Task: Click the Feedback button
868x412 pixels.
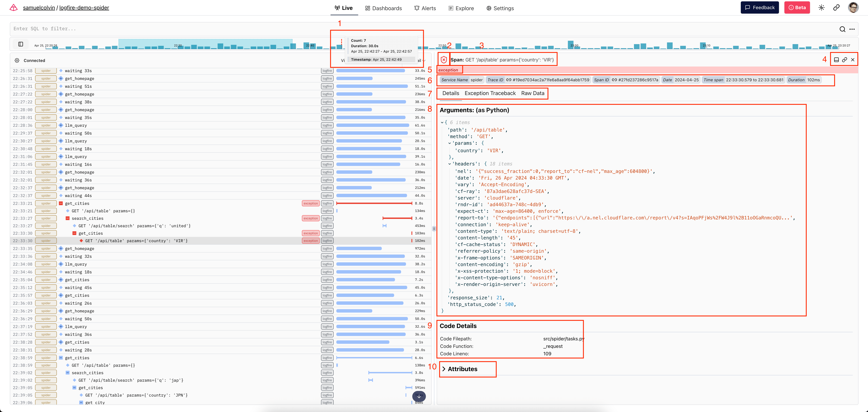Action: (759, 8)
